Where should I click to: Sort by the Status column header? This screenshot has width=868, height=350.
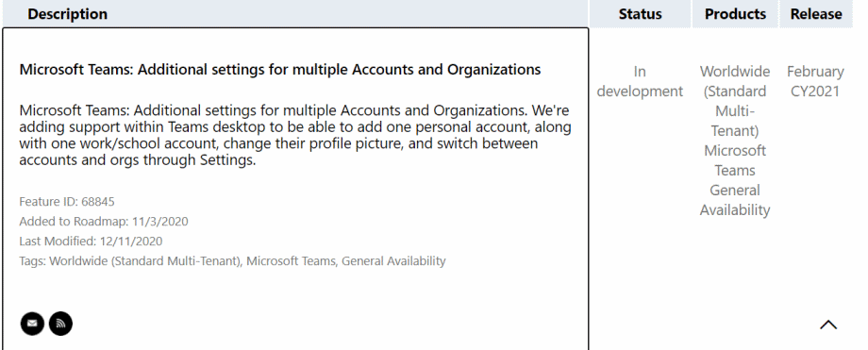[x=640, y=14]
